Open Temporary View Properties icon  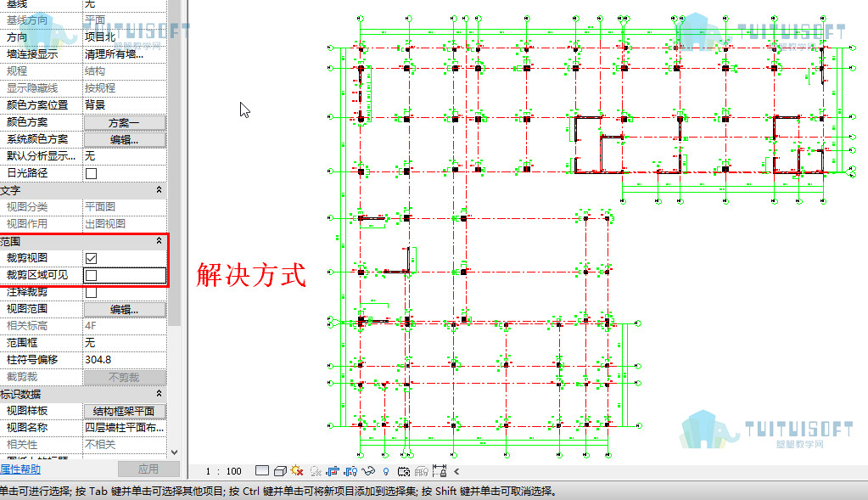(404, 472)
